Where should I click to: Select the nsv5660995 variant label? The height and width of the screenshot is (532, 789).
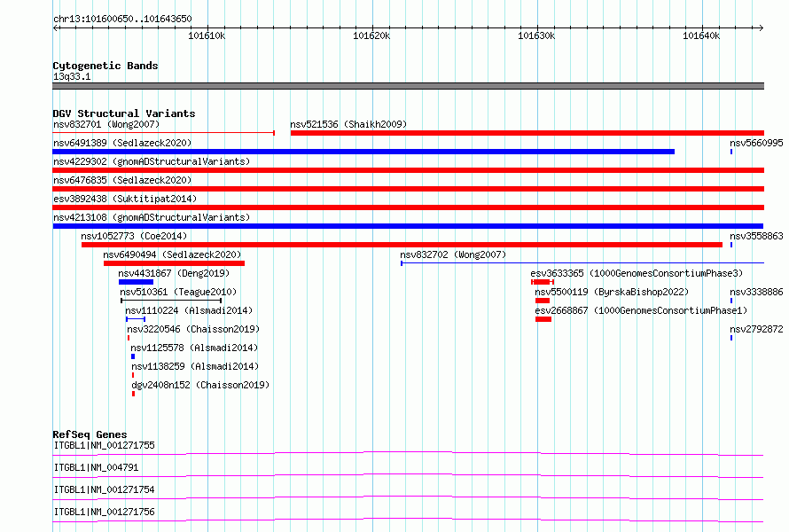tap(756, 143)
